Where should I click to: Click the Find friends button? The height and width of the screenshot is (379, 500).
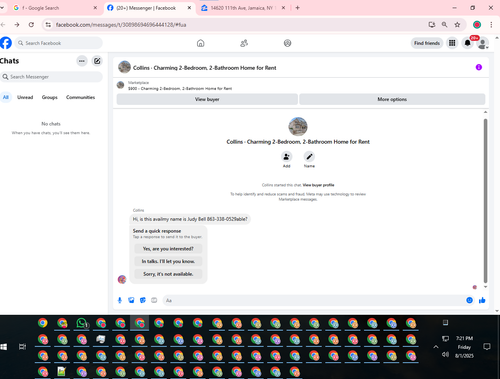tap(427, 43)
